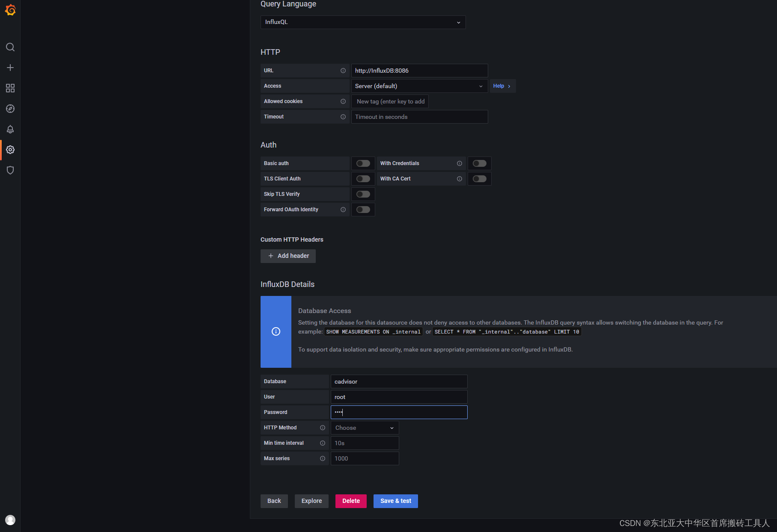Focus the User root field

[x=399, y=397]
